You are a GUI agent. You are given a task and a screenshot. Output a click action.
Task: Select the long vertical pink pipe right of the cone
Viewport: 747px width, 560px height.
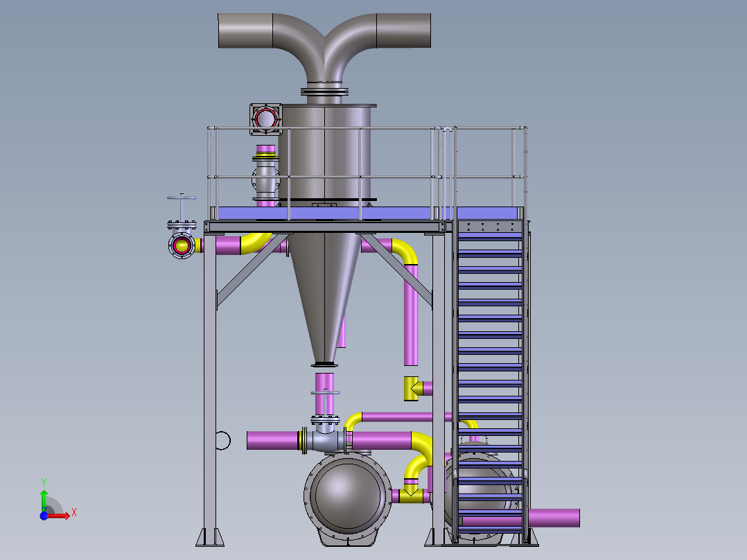click(x=411, y=315)
